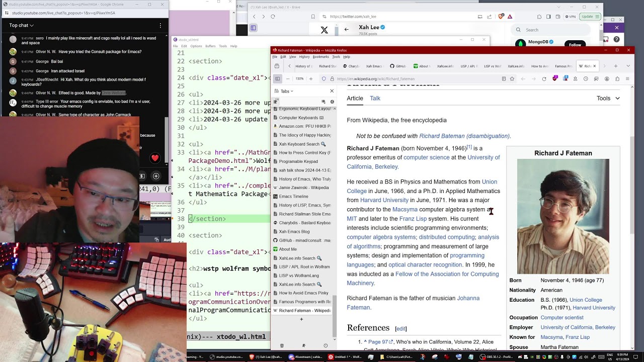Open Firefox account avatar icon
The width and height of the screenshot is (644, 362).
pyautogui.click(x=607, y=78)
